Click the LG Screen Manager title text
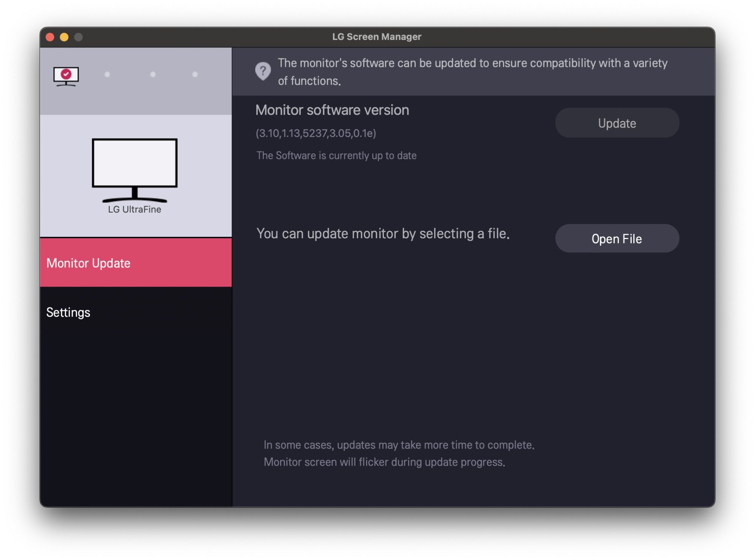 [377, 37]
